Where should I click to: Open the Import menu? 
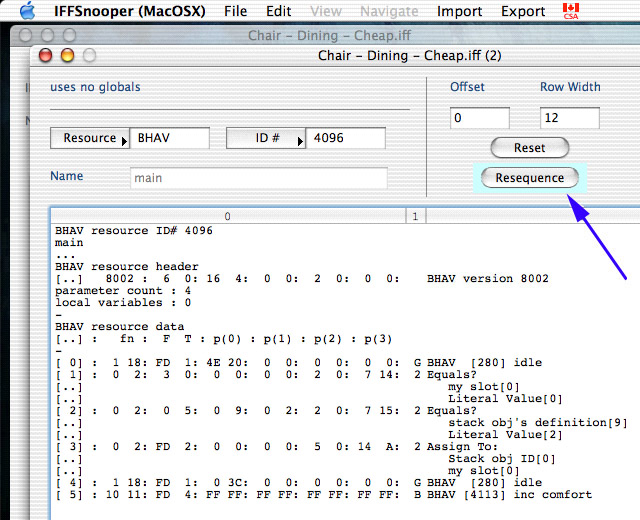pyautogui.click(x=459, y=12)
